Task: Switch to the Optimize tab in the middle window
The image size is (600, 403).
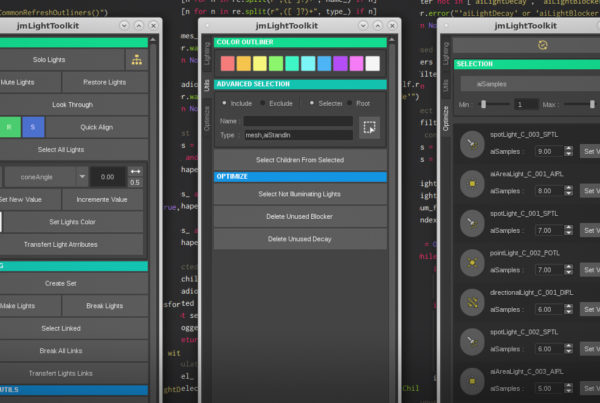Action: (x=207, y=119)
